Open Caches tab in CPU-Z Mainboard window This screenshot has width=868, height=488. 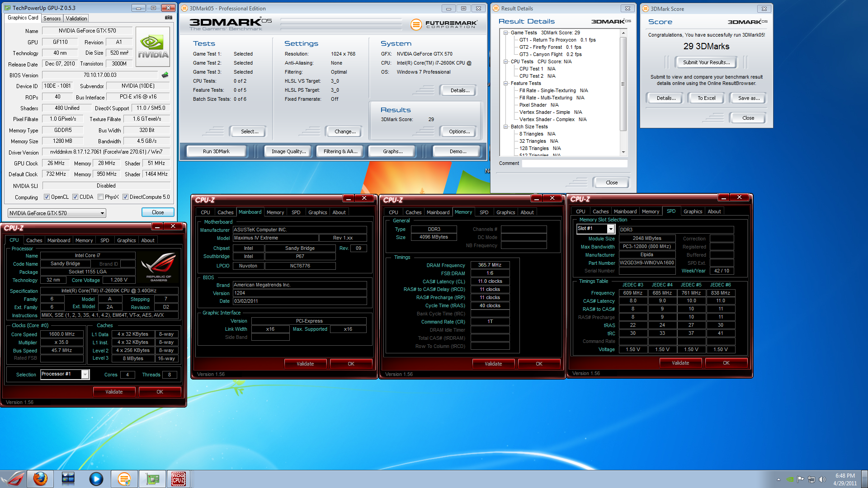pos(225,212)
